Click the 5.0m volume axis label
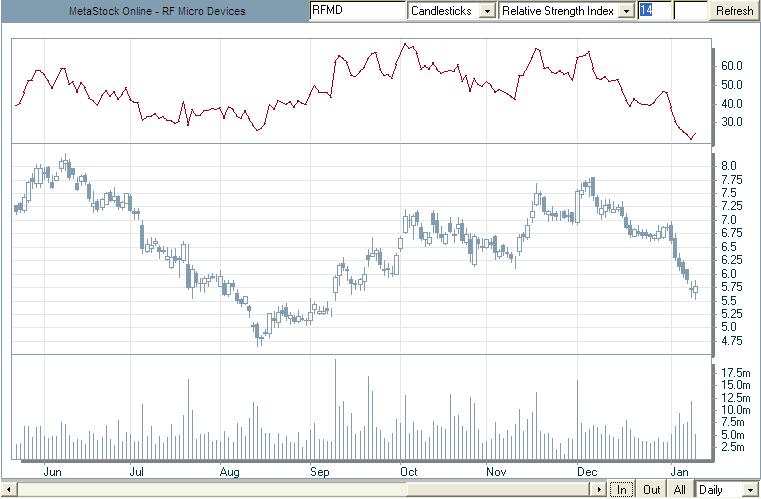The width and height of the screenshot is (761, 499). click(733, 435)
